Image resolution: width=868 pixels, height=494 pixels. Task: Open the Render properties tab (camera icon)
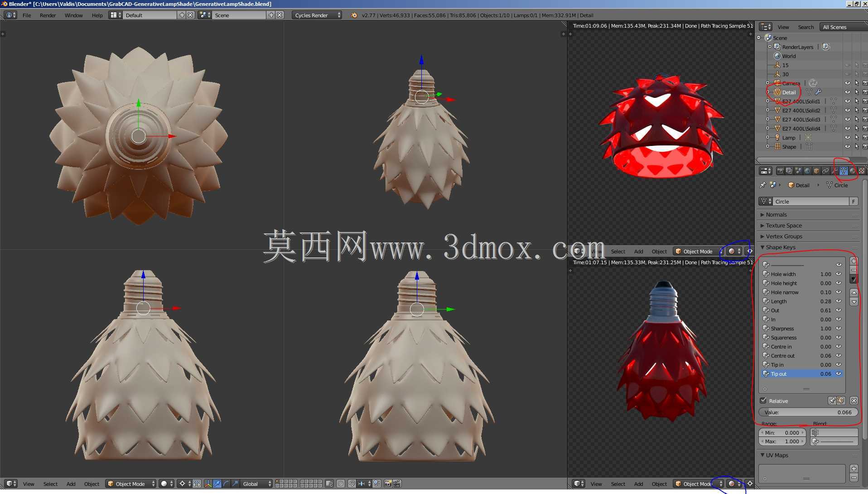tap(781, 171)
